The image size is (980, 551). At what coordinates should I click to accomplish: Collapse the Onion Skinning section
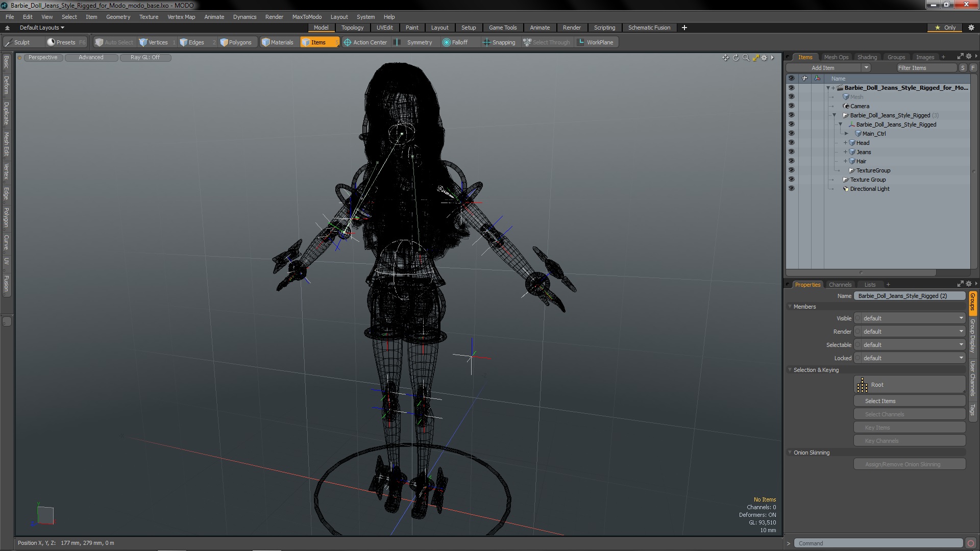(790, 453)
